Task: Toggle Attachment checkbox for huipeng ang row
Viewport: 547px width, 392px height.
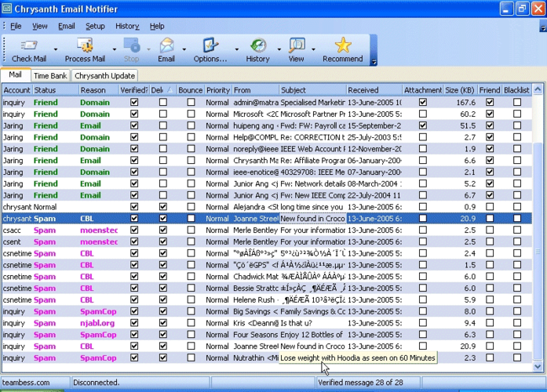Action: [423, 125]
